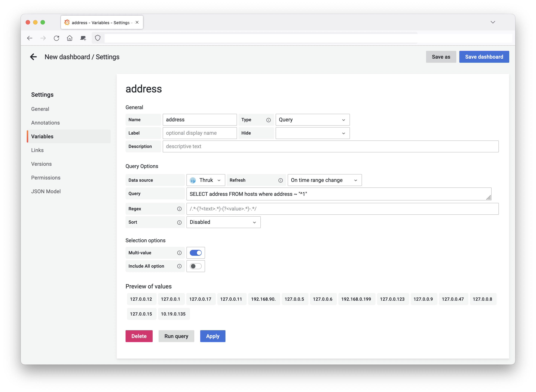The width and height of the screenshot is (536, 392).
Task: Click the Regex info icon
Action: click(x=179, y=209)
